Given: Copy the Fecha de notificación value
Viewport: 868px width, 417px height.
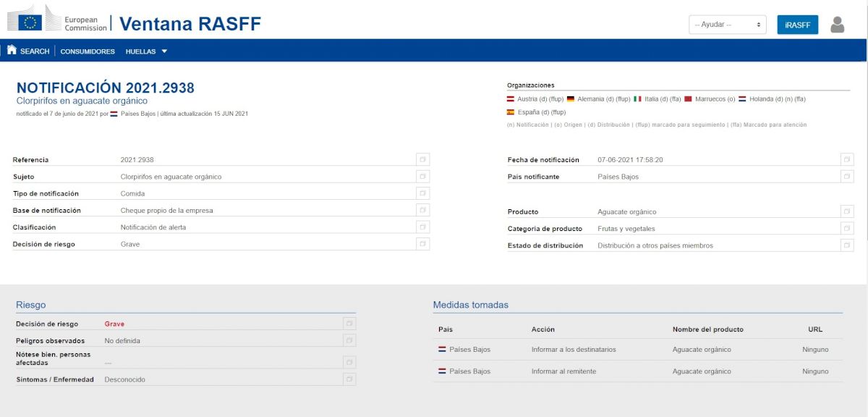Looking at the screenshot, I should tap(847, 159).
